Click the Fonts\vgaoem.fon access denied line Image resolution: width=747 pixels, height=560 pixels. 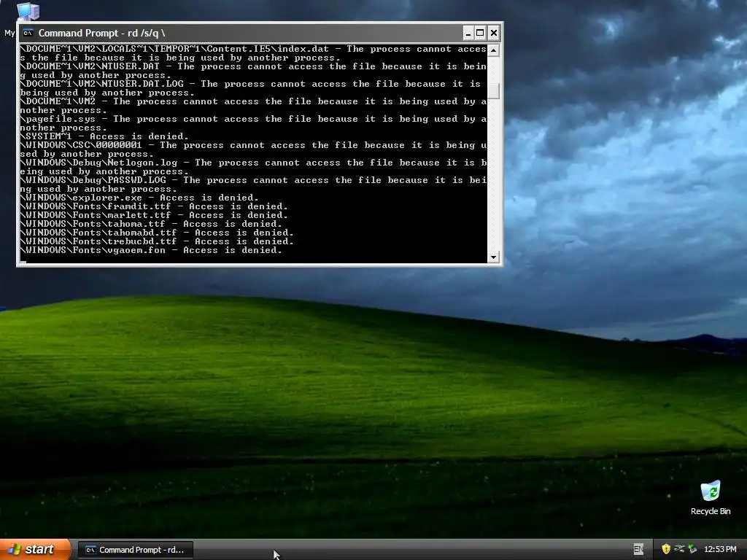151,250
